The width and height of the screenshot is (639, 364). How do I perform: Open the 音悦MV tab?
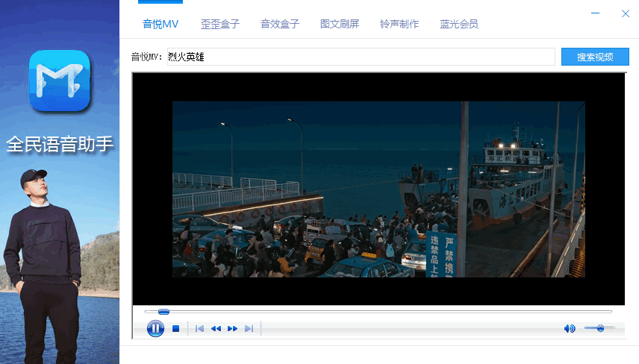(160, 24)
